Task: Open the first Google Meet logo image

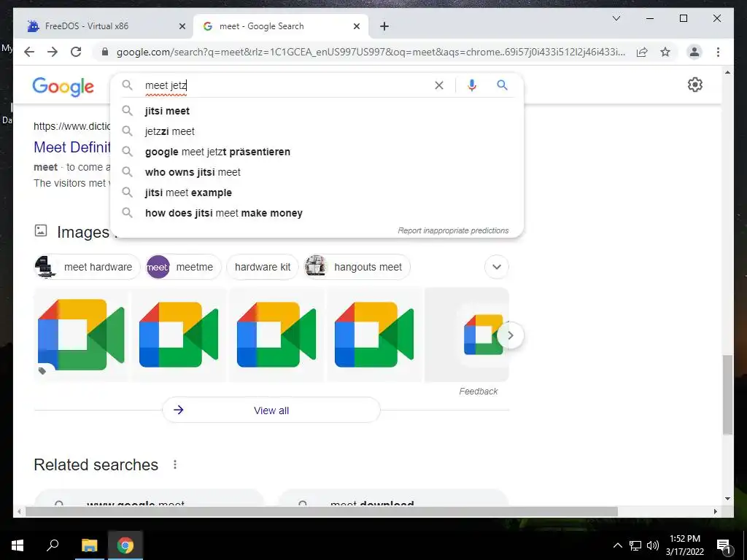Action: pos(82,334)
